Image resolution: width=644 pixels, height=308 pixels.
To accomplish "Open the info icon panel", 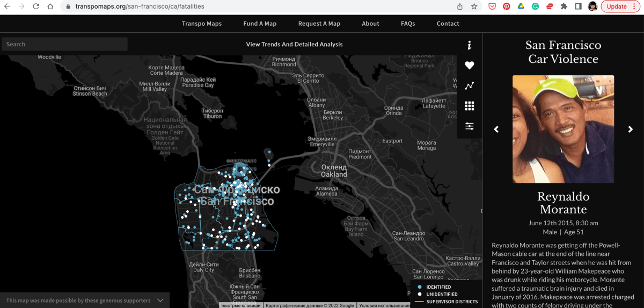I will pos(470,45).
